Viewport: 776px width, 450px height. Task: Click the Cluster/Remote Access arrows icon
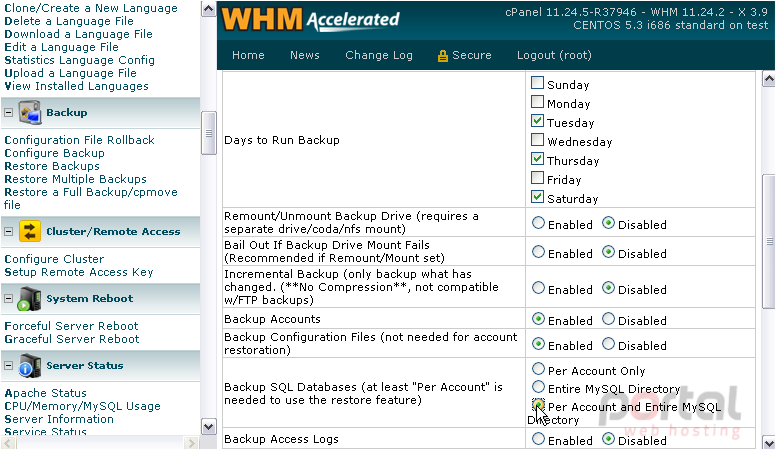[30, 231]
